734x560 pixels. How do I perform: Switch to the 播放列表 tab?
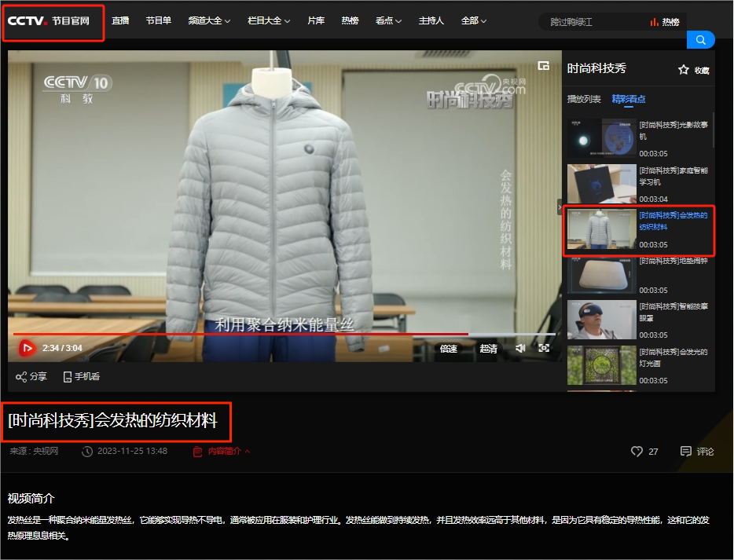[x=584, y=99]
